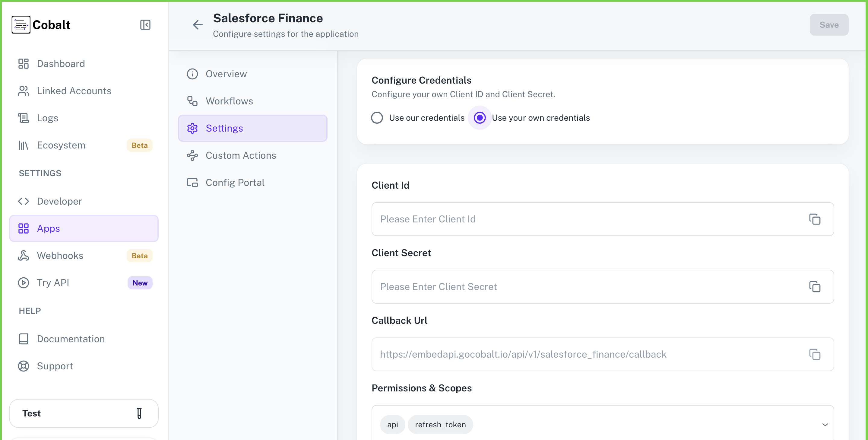Open Ecosystem using its chart icon

[x=23, y=145]
